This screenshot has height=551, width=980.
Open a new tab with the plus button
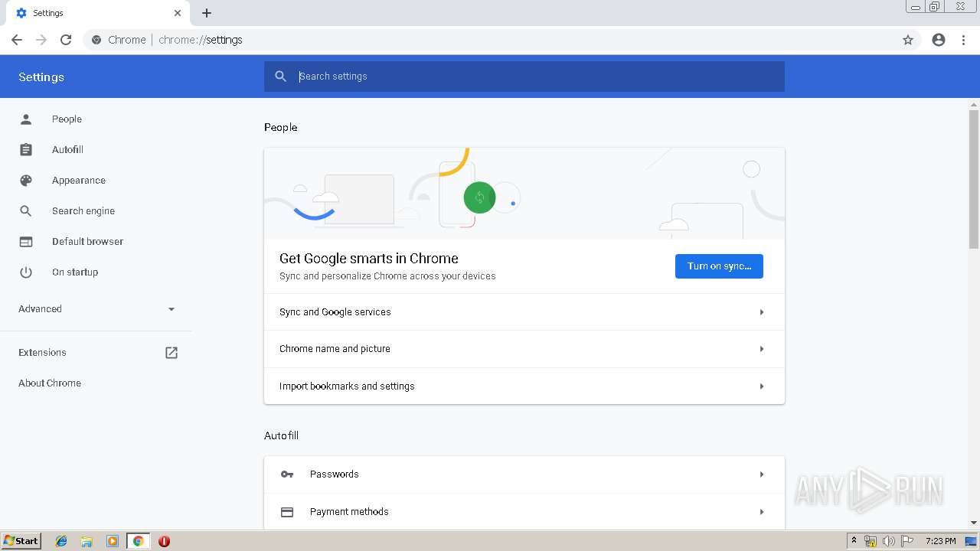coord(207,13)
